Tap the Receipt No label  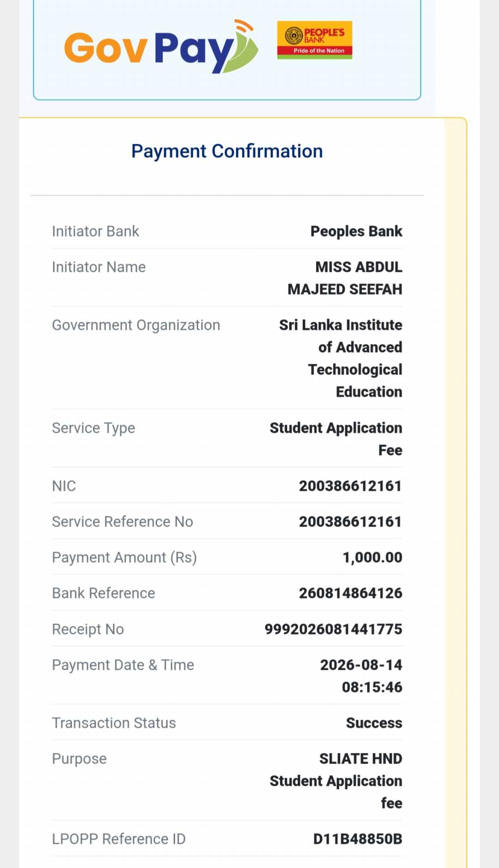click(x=88, y=629)
